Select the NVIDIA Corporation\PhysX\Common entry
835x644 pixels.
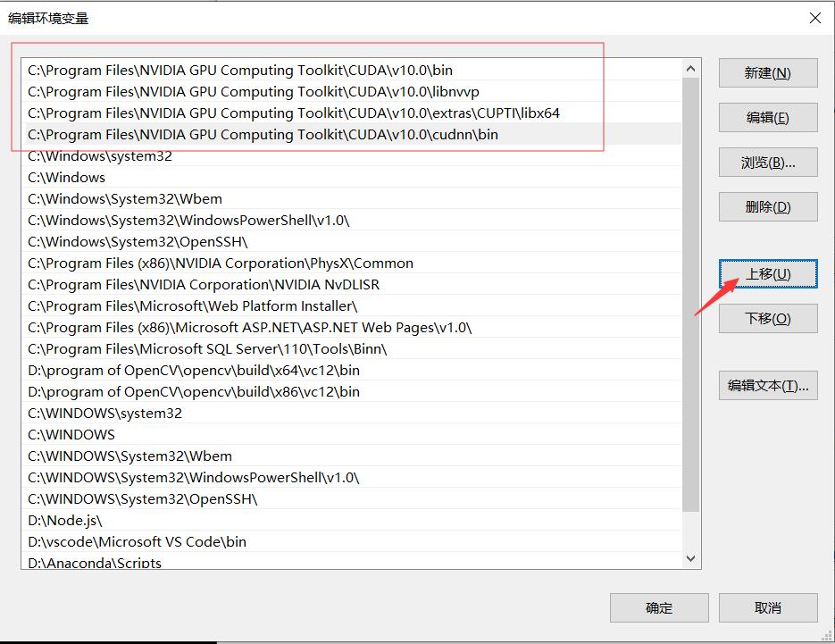[x=352, y=263]
